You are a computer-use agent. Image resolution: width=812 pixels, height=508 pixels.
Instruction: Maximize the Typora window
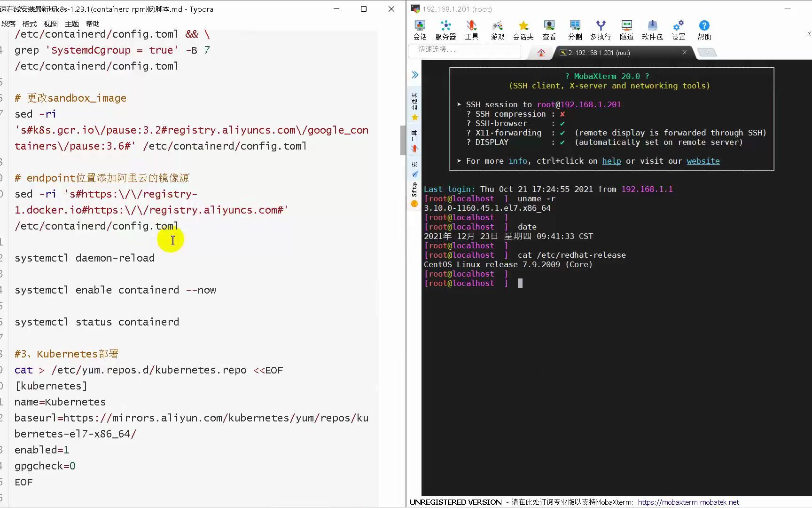point(364,9)
